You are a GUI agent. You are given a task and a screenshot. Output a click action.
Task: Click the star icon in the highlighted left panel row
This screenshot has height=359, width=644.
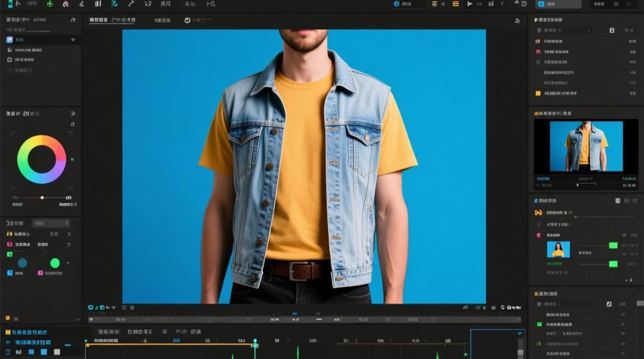(x=73, y=40)
